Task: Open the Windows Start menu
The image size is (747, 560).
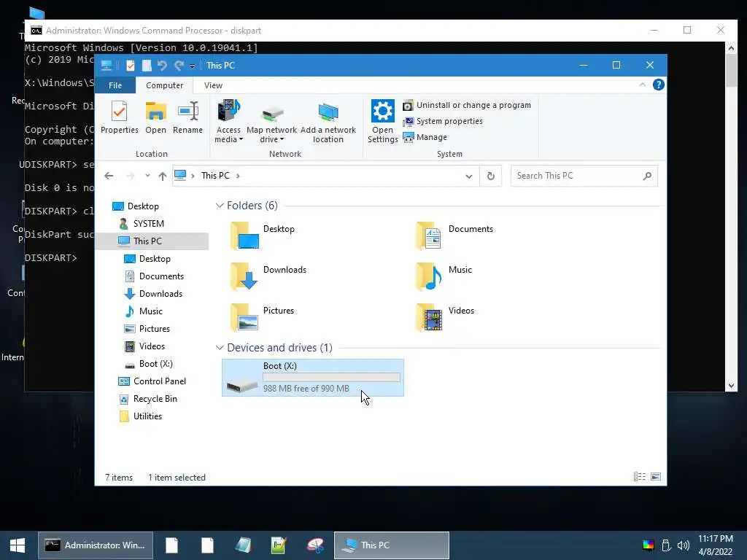Action: pos(18,545)
